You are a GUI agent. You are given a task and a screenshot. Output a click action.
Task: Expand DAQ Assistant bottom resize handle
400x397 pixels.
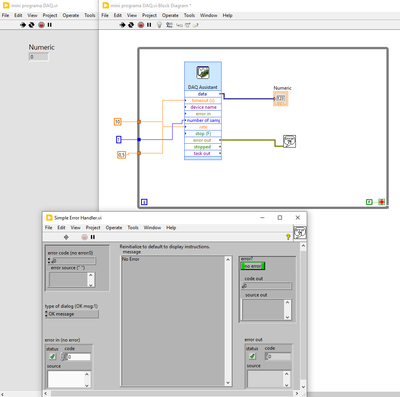[x=203, y=158]
